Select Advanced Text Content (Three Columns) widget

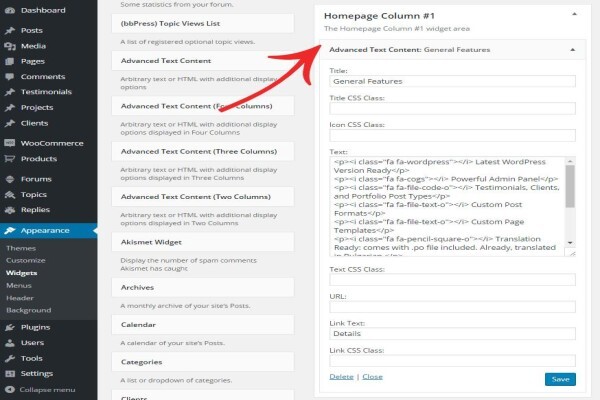pyautogui.click(x=203, y=152)
